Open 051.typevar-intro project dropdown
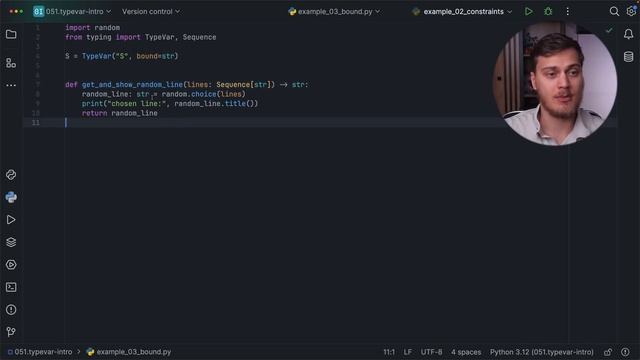This screenshot has height=360, width=640. (72, 11)
